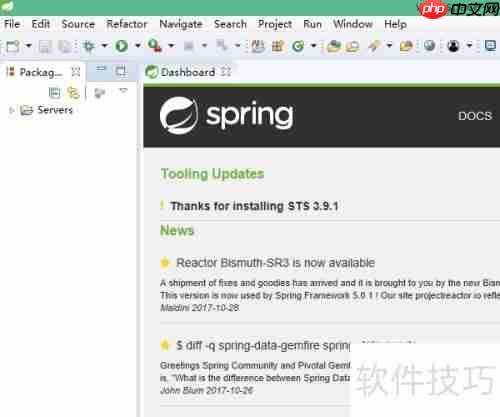The height and width of the screenshot is (417, 500).
Task: Click the green Relaunch Boot app icon
Action: [298, 46]
